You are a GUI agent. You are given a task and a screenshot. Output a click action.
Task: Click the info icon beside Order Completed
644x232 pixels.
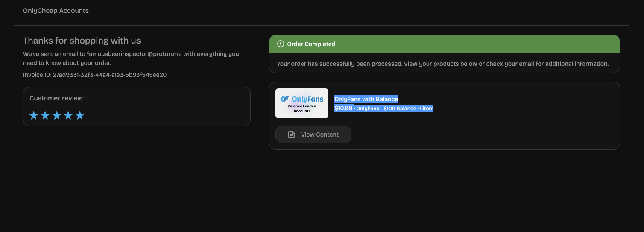281,44
